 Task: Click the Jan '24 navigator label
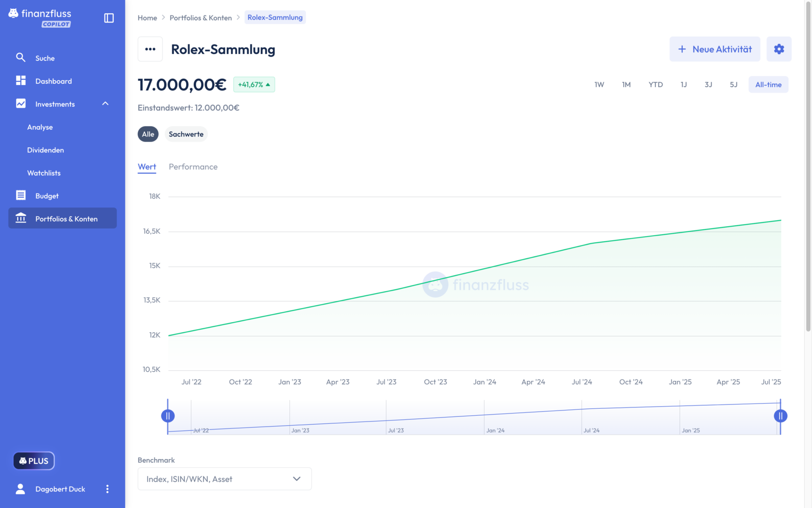coord(495,430)
